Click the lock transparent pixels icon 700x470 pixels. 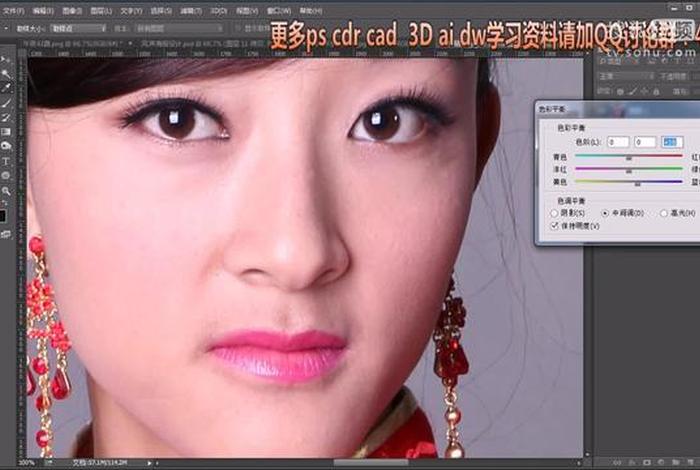coord(621,92)
